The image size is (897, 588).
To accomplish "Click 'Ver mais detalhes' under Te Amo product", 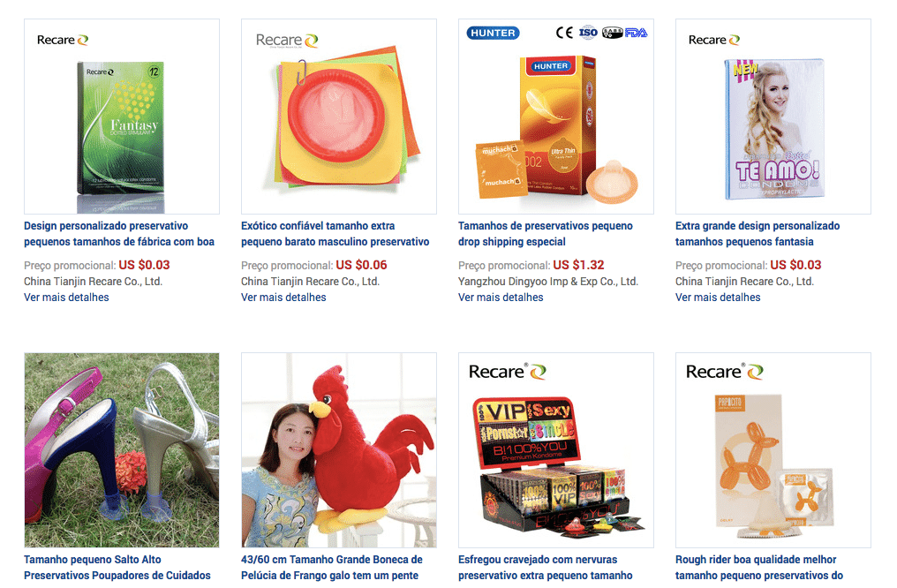I will 718,298.
